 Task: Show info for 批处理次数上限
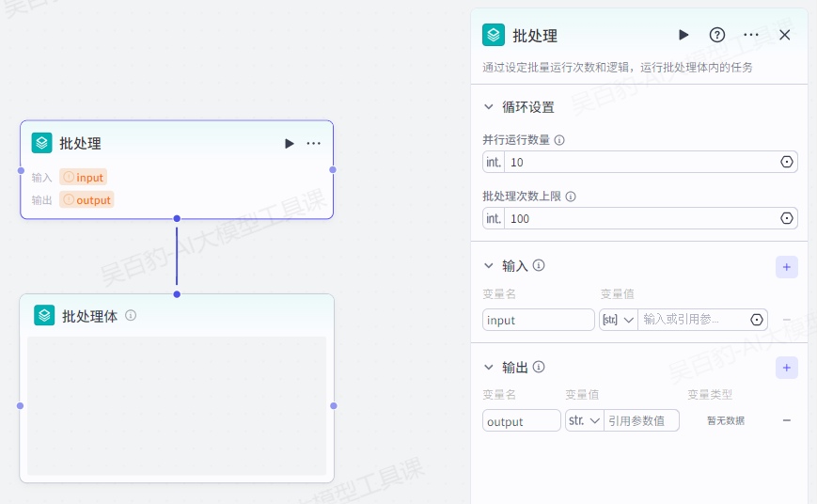tap(571, 197)
